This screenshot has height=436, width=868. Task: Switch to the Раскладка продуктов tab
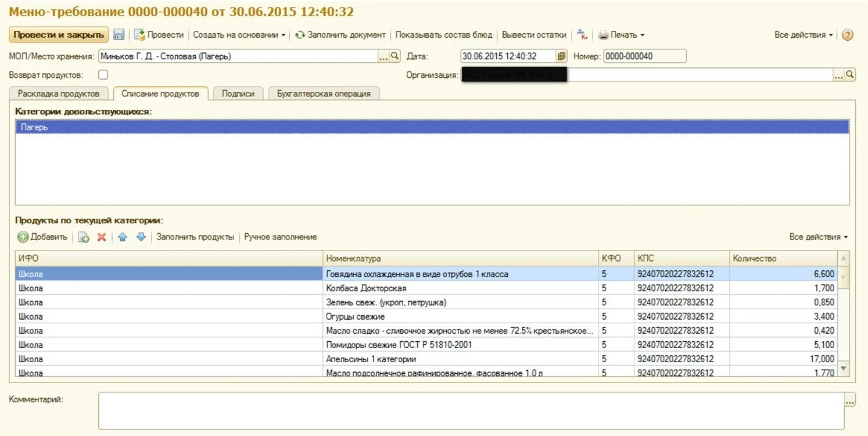coord(59,94)
